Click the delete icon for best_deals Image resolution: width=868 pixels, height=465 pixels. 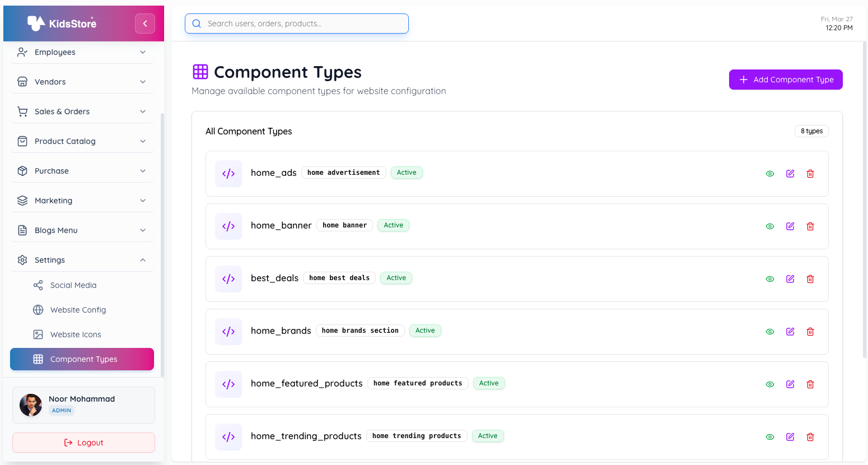coord(810,278)
